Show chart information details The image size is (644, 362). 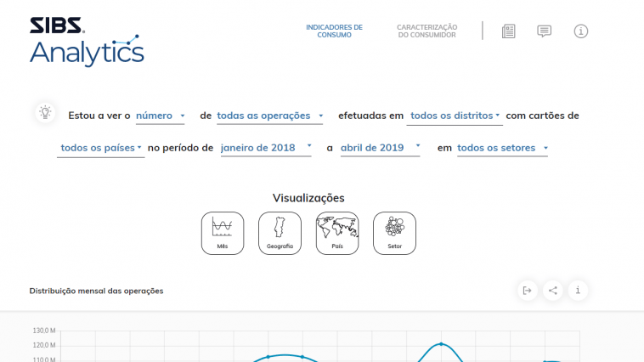click(578, 291)
